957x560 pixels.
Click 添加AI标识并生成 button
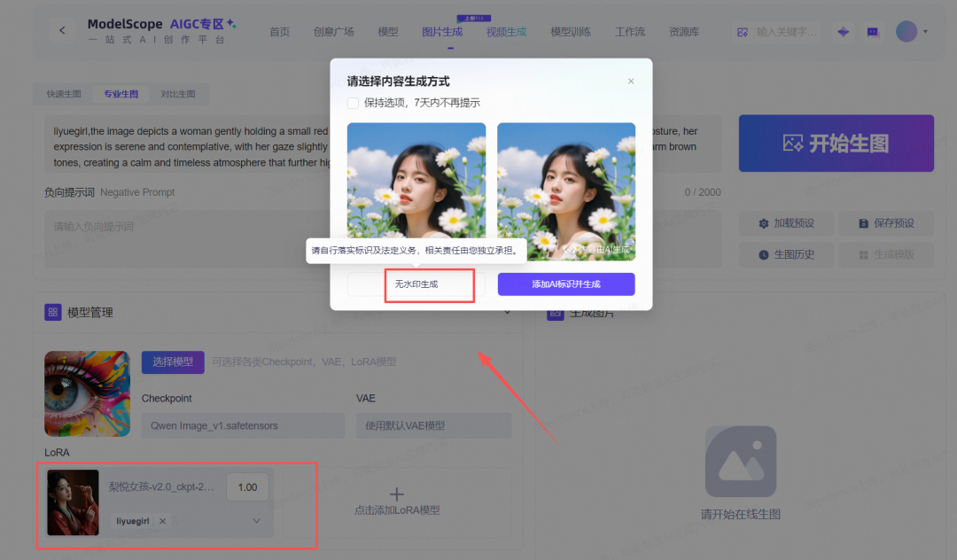[566, 284]
